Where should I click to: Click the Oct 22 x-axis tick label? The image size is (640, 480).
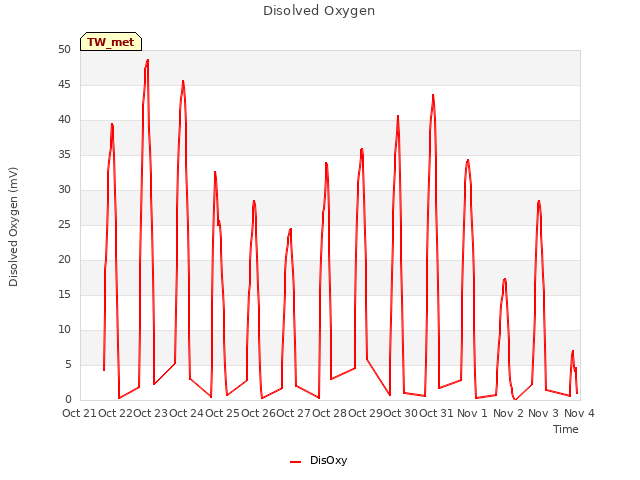116,413
